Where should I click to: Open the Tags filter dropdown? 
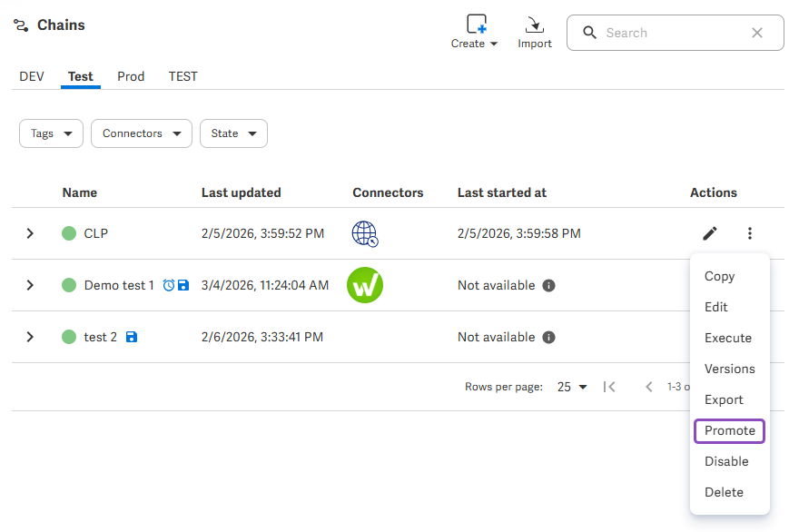52,133
